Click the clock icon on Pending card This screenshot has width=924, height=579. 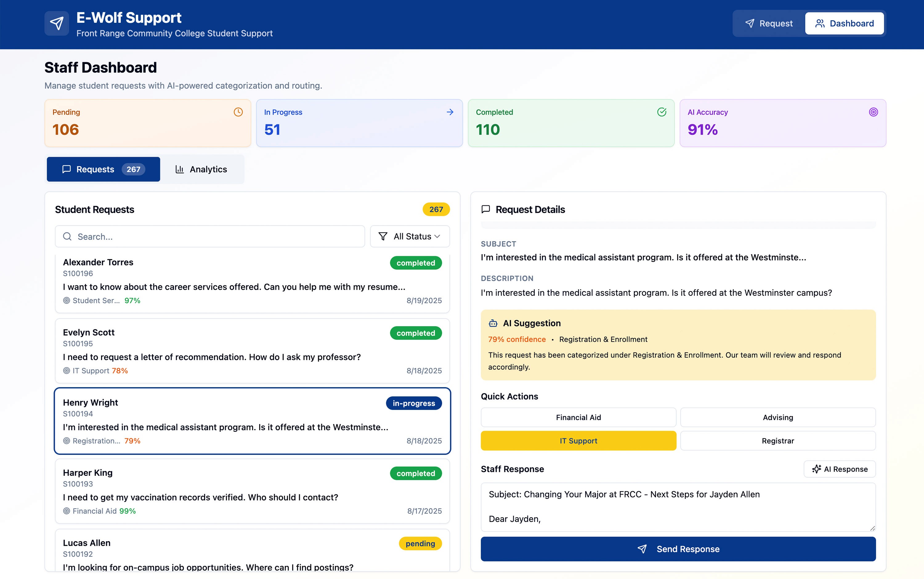pos(238,112)
